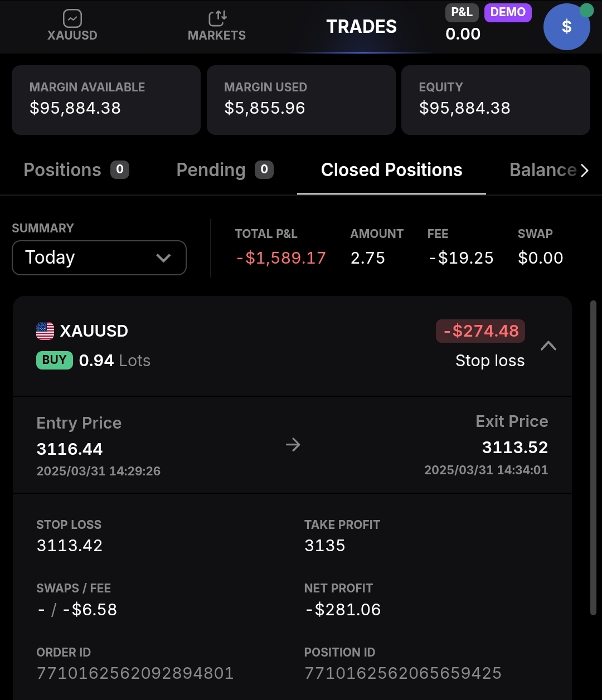602x700 pixels.
Task: Open the Markets icon
Action: coord(217,19)
